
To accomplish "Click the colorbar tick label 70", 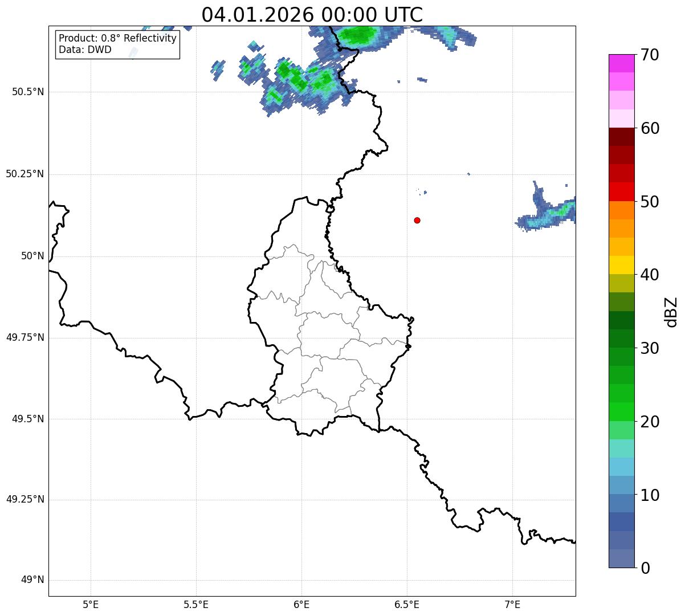I will (650, 55).
